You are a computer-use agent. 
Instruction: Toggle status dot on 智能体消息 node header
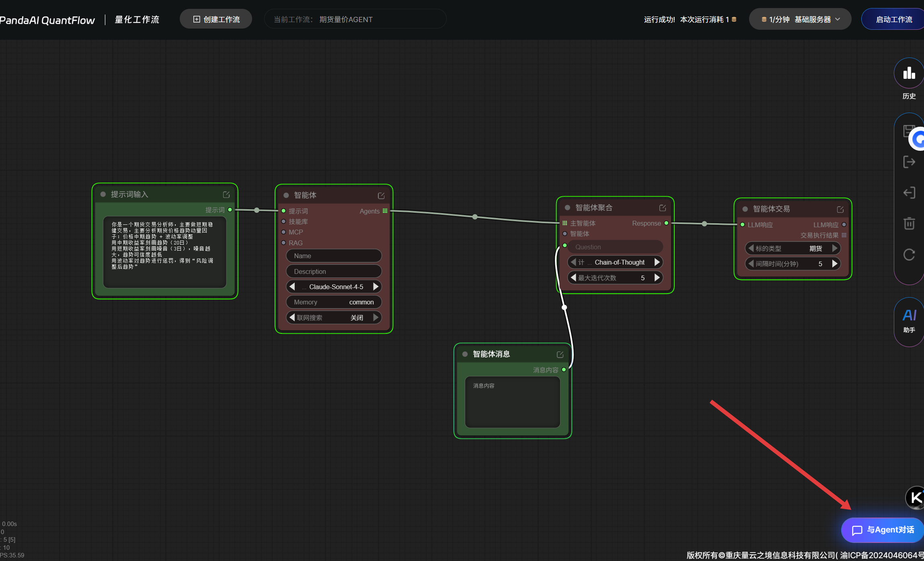tap(465, 354)
